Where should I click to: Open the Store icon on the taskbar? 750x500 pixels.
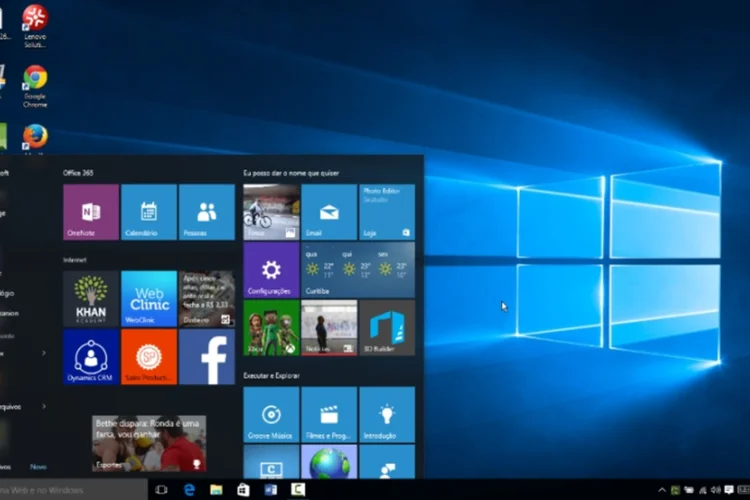243,489
